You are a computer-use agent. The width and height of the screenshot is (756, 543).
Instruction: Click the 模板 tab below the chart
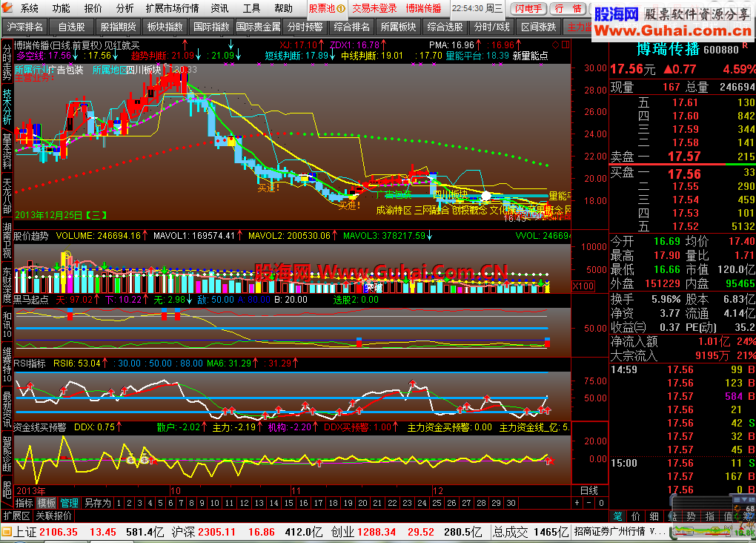(46, 503)
